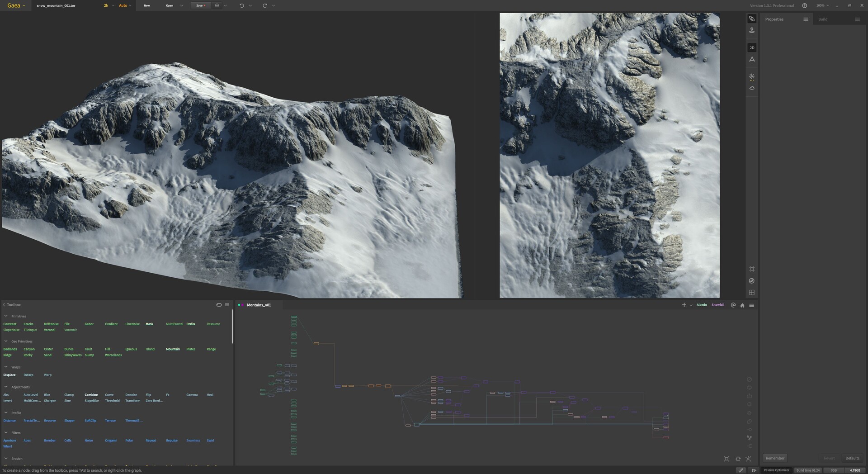Click the pencil icon in the status bar
This screenshot has height=474, width=868.
[x=741, y=470]
